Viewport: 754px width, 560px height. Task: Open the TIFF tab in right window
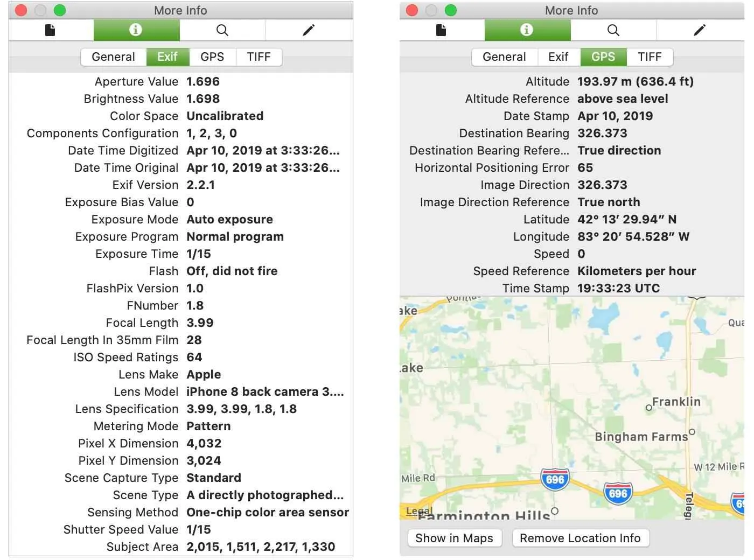click(x=650, y=57)
